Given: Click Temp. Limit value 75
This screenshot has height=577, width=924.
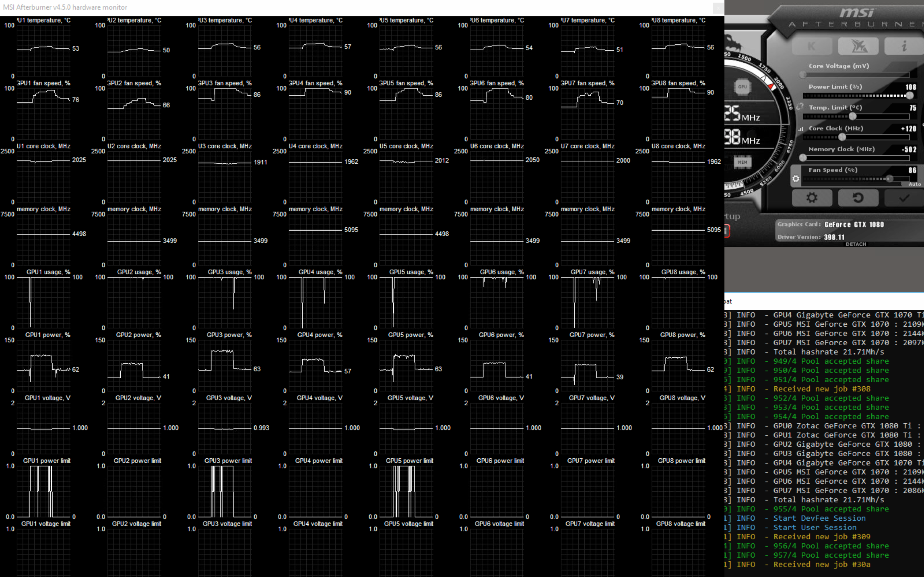Looking at the screenshot, I should (913, 108).
